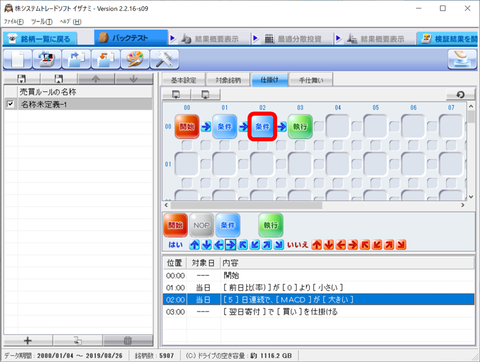Image resolution: width=480 pixels, height=362 pixels.
Task: Click the second floppy-disk icon above the rule list
Action: coord(59,79)
